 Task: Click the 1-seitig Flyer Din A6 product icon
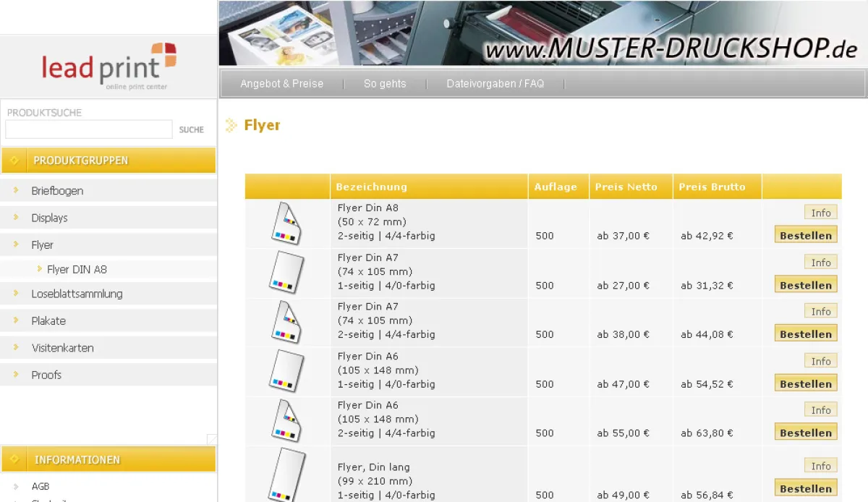click(x=286, y=371)
